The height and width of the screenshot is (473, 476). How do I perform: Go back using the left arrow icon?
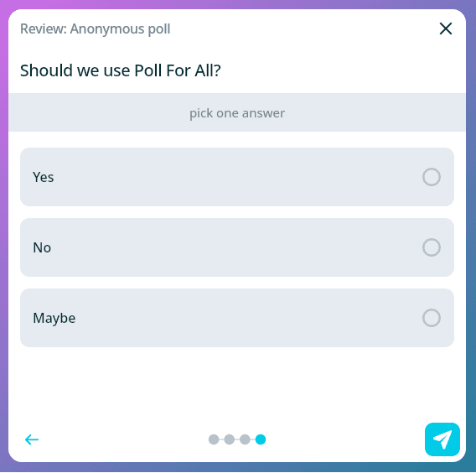pyautogui.click(x=32, y=439)
